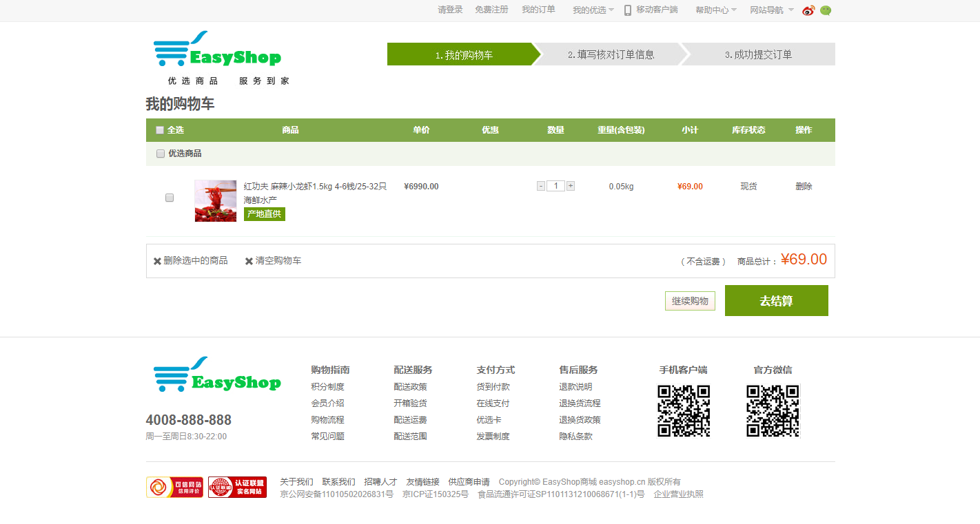Viewport: 980px width, 524px height.
Task: Click the 认证联盟 实名网站 badge
Action: point(237,487)
